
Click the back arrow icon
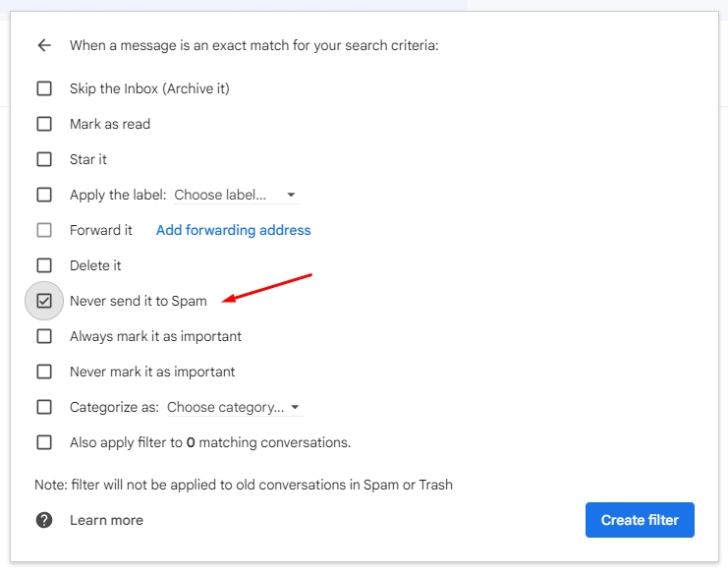coord(43,45)
